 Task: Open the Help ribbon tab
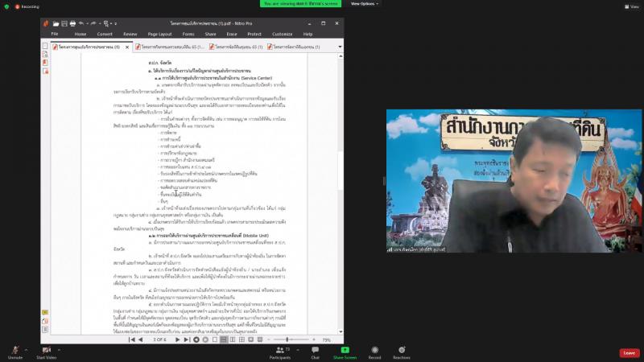point(308,34)
